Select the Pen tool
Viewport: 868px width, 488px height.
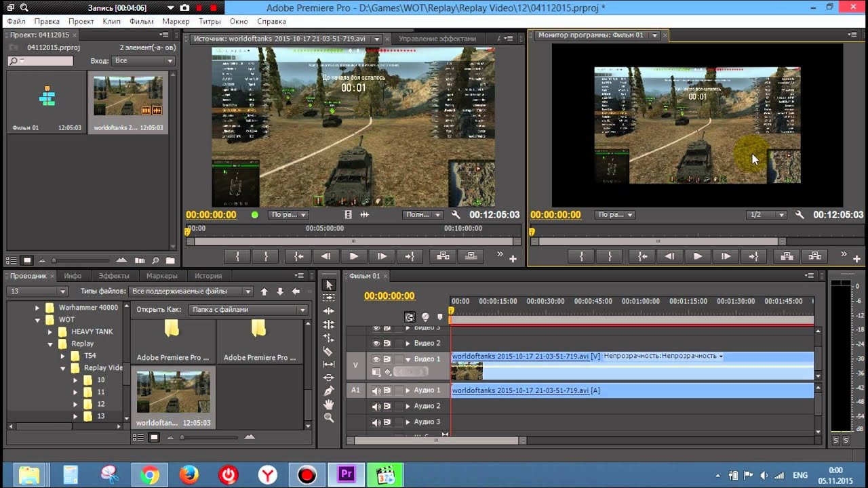tap(329, 391)
